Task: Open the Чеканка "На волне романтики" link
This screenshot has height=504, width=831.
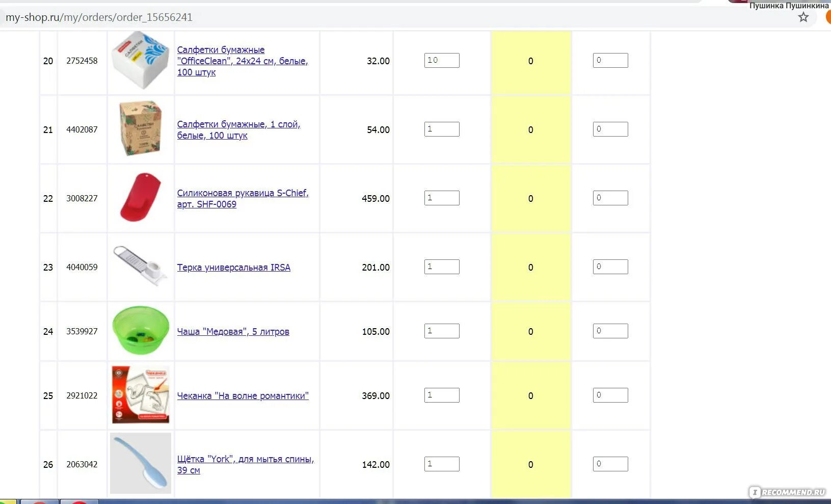Action: (243, 395)
